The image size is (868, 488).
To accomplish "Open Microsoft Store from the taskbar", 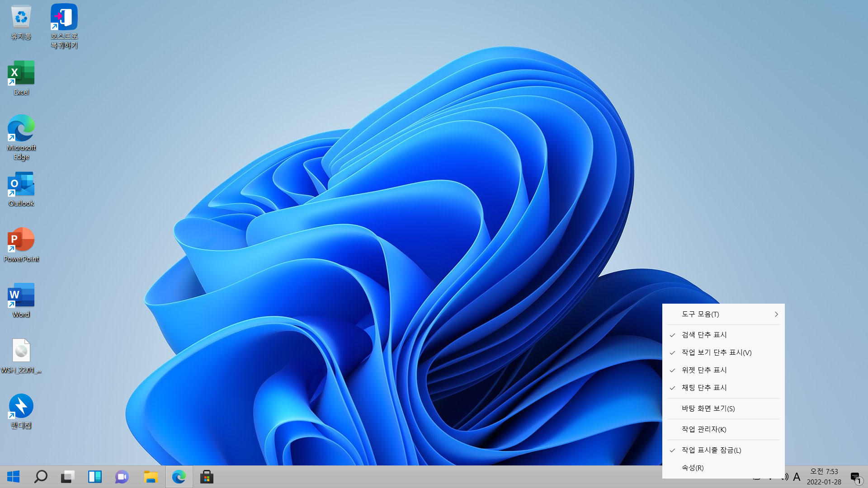I will [x=207, y=477].
